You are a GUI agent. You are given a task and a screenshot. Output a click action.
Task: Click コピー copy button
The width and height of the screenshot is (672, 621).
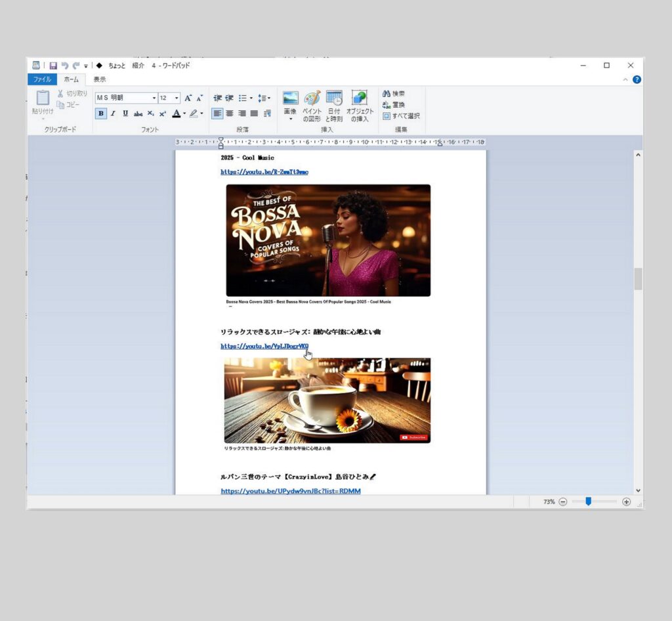point(68,104)
